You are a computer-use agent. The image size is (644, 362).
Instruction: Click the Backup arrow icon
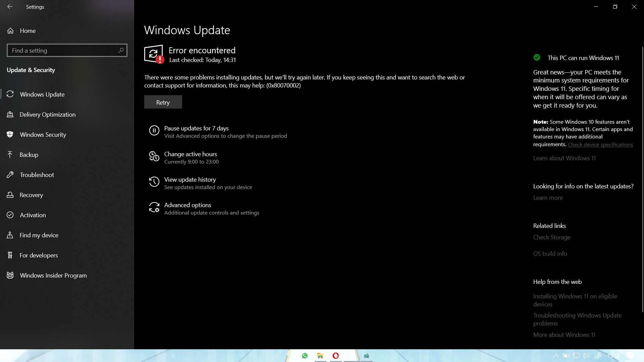pos(10,155)
